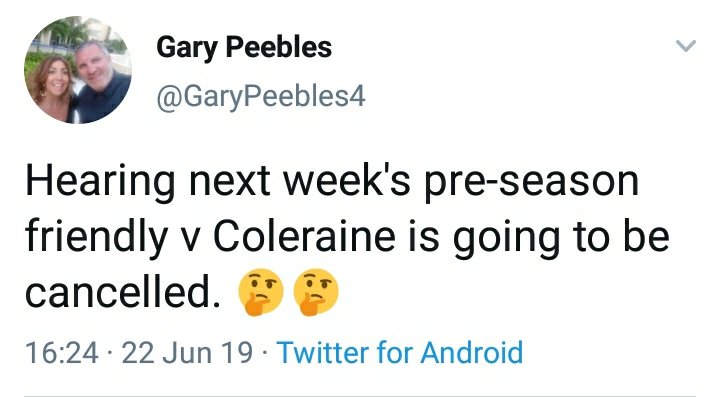Viewport: 720px width, 397px height.
Task: Open the Twitter for Android source link
Action: coord(399,352)
